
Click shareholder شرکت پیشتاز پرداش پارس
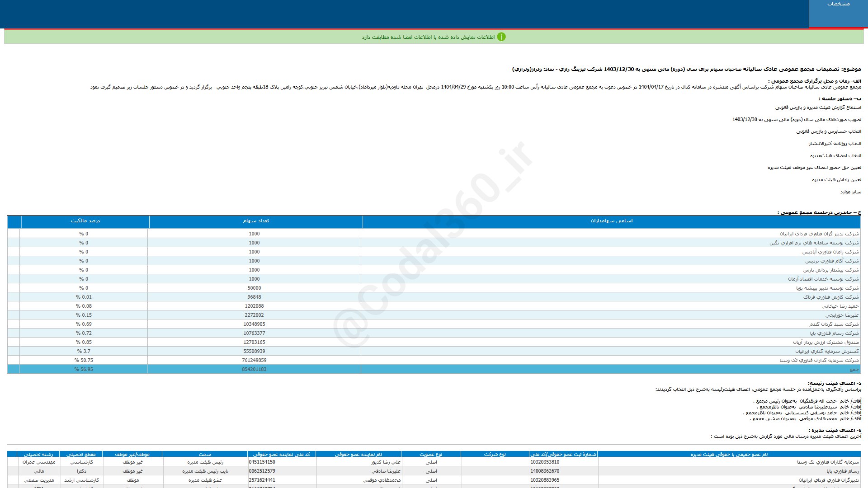(831, 270)
